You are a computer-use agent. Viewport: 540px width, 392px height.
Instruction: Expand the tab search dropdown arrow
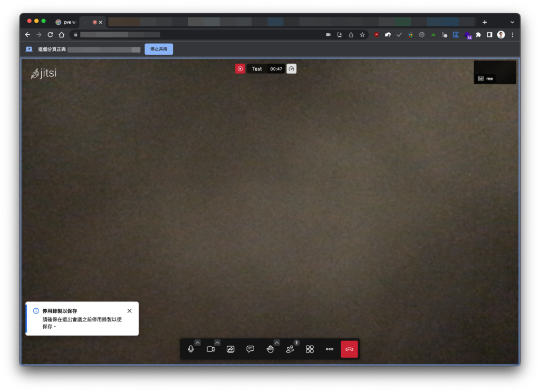[513, 22]
